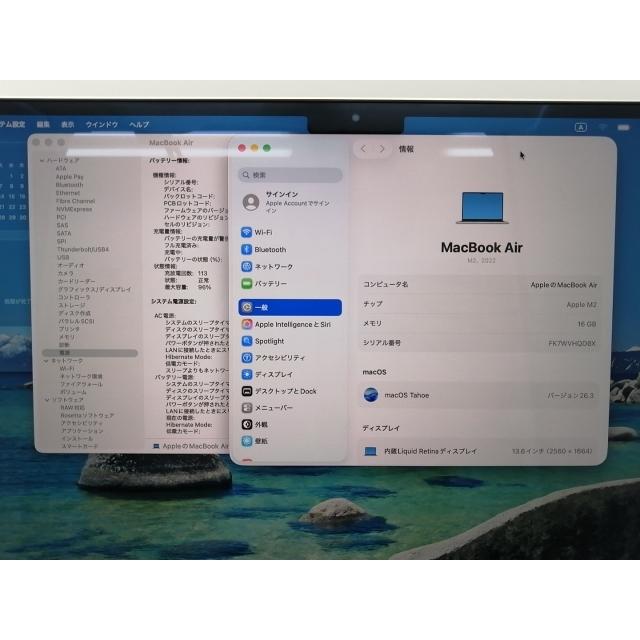Select Rosettaソフトウェア in the software tree
The image size is (640, 640).
87,415
